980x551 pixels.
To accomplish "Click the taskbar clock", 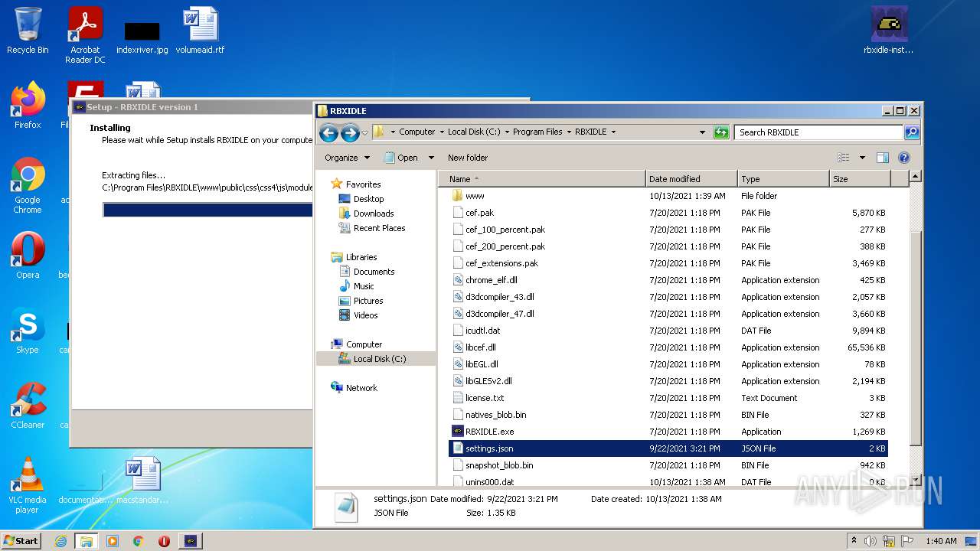I will click(x=941, y=541).
